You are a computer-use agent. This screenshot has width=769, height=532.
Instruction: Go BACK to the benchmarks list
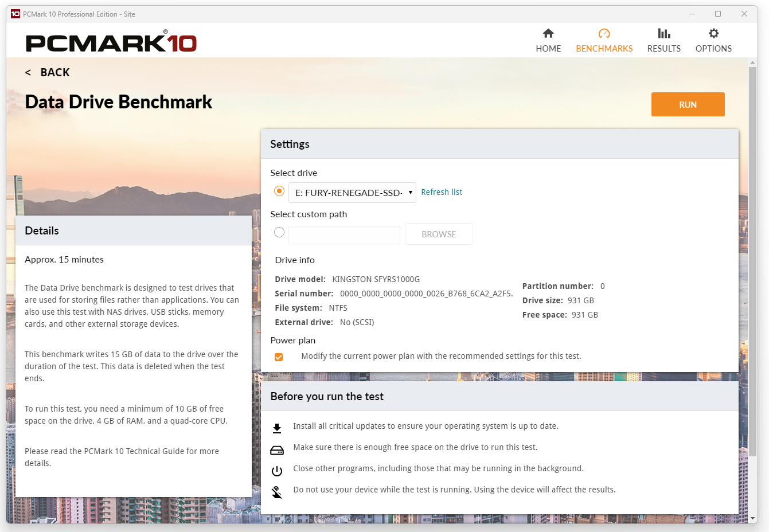(x=55, y=73)
